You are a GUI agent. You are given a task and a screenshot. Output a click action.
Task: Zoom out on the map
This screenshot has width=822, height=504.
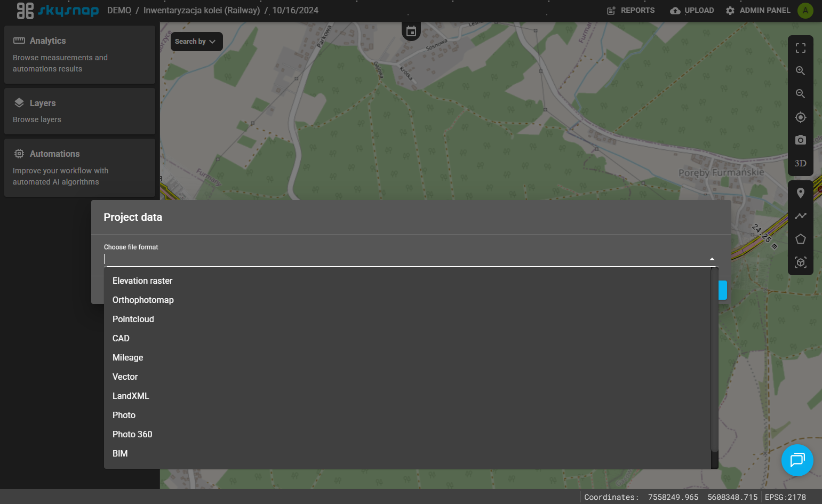coord(801,94)
